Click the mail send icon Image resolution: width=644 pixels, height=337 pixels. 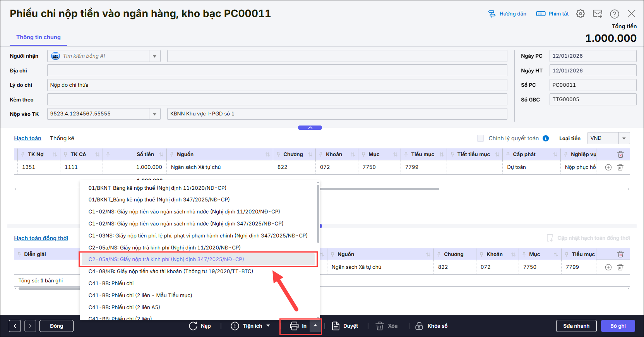[x=598, y=14]
